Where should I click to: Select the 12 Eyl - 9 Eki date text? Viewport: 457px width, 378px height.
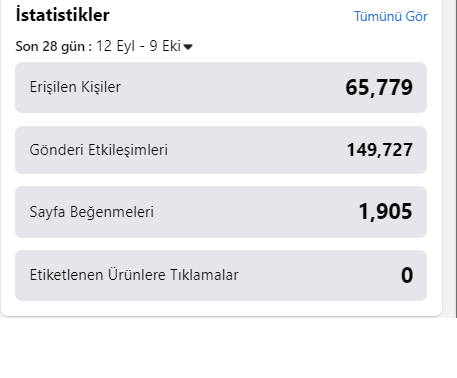[138, 46]
